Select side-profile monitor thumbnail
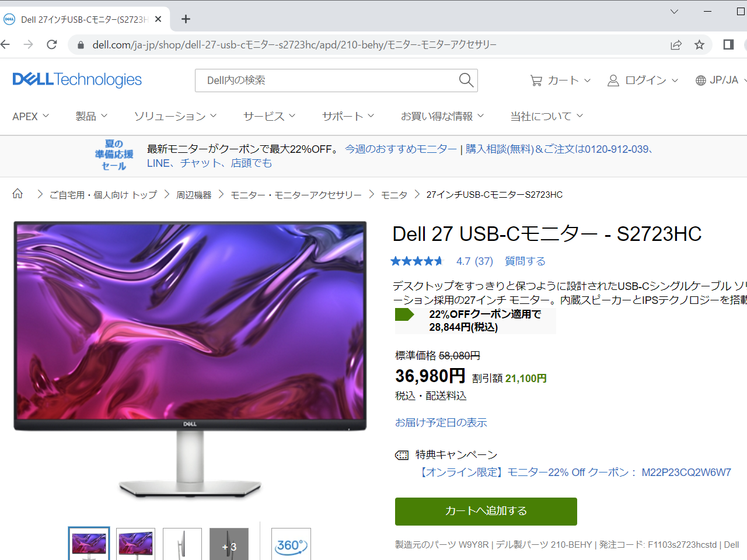 pyautogui.click(x=182, y=544)
